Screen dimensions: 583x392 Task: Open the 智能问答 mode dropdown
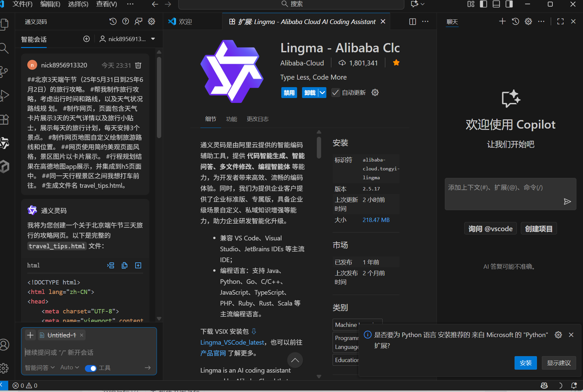40,368
